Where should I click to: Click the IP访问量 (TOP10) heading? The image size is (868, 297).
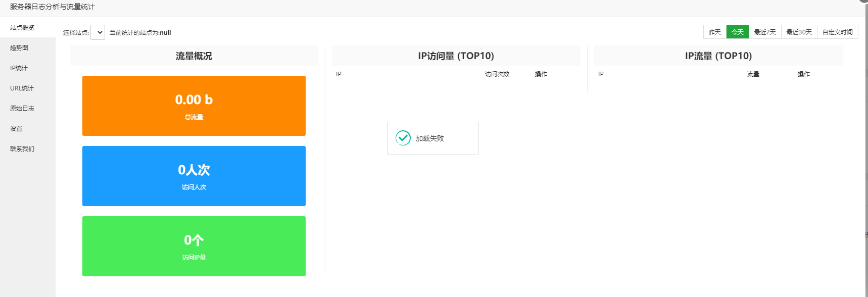pos(456,56)
